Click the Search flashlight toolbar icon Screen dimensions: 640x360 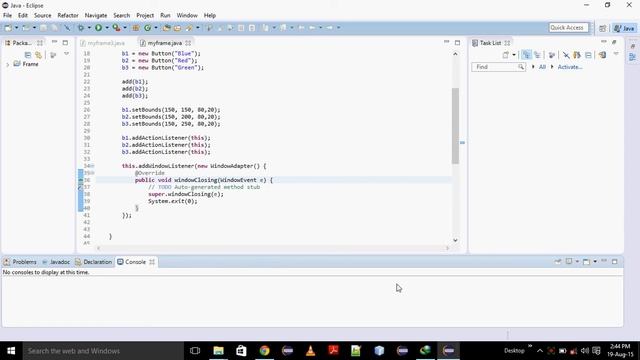(189, 28)
